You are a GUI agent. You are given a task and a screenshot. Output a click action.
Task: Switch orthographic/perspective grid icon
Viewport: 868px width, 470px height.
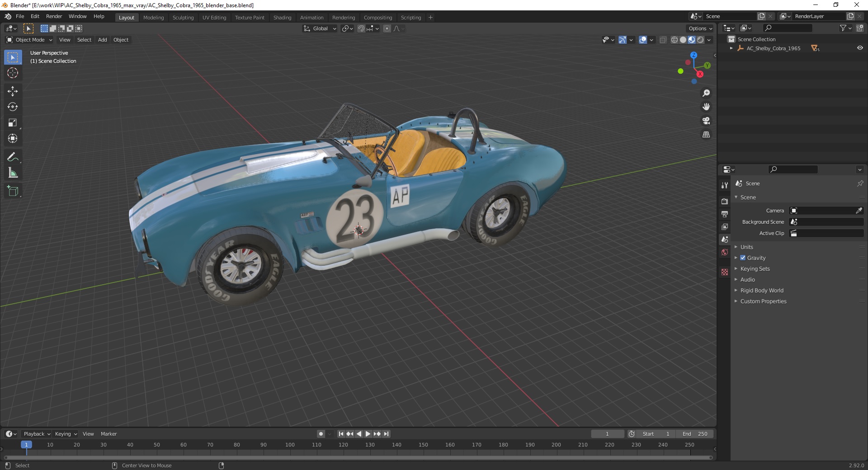coord(706,135)
